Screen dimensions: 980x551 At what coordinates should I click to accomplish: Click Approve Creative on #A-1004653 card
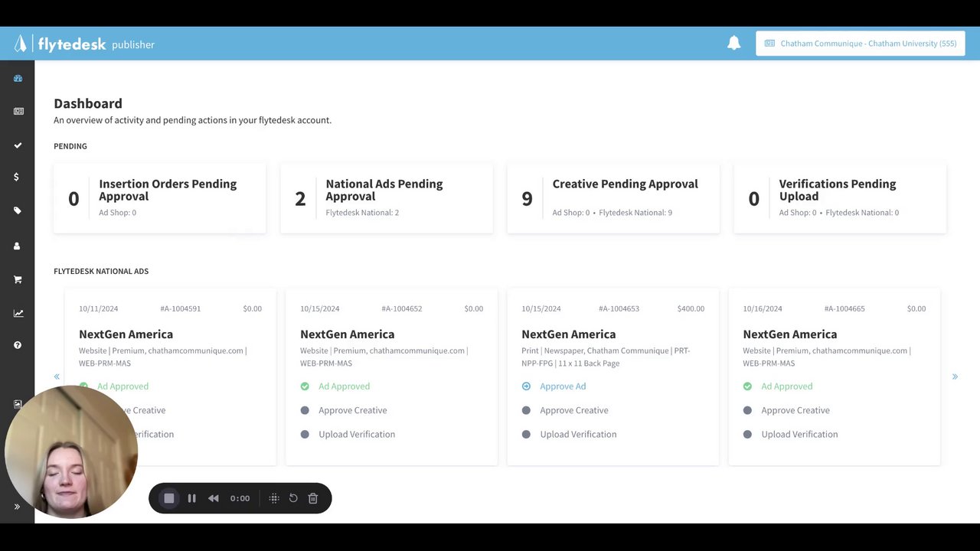tap(573, 410)
